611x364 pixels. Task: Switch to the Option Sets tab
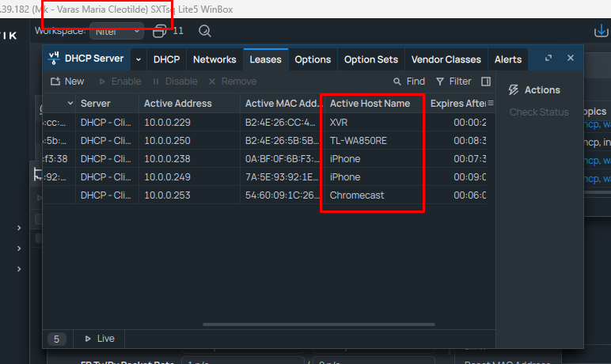coord(371,59)
